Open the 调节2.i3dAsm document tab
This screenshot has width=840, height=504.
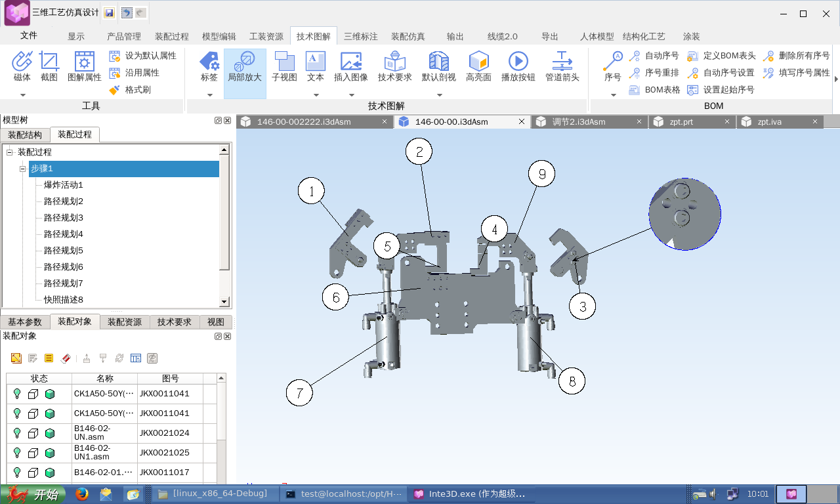(578, 122)
